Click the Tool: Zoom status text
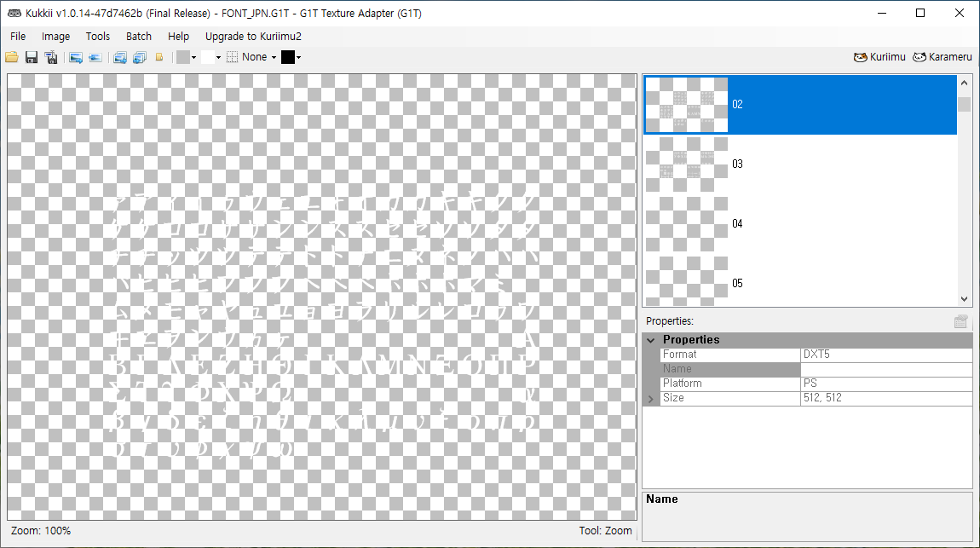 (605, 531)
